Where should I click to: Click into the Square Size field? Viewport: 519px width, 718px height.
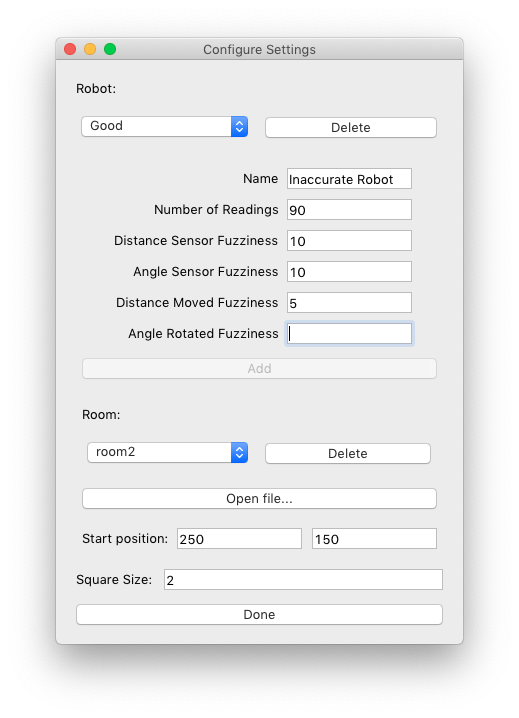(x=303, y=580)
